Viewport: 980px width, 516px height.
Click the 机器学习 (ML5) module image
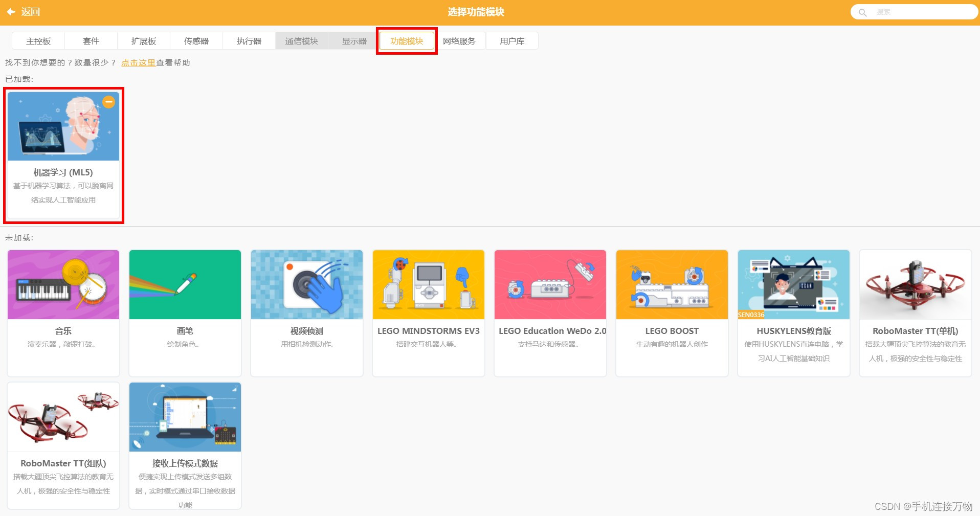63,126
